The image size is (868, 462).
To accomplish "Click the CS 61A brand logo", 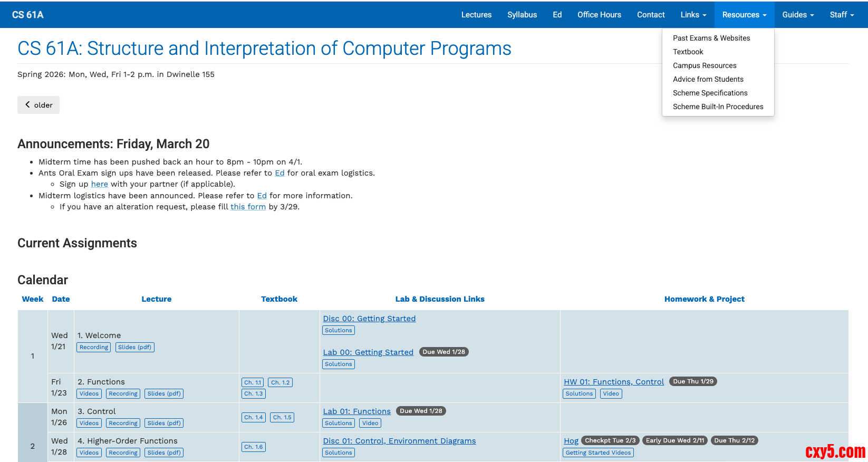I will coord(28,15).
